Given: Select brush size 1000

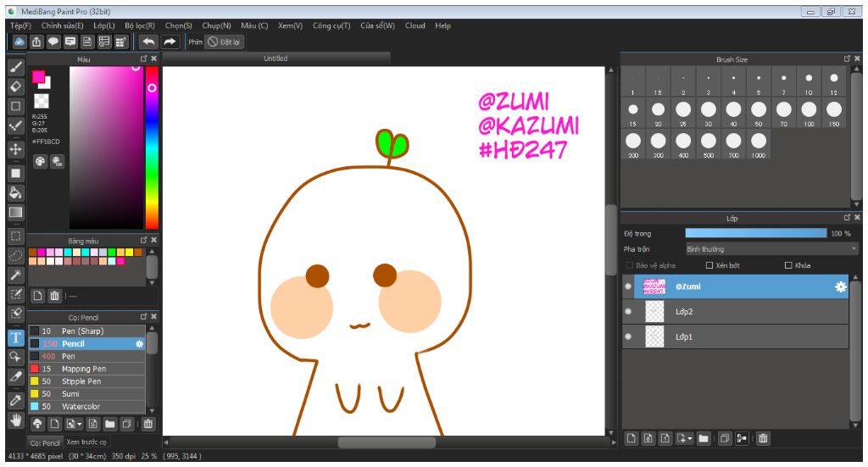Looking at the screenshot, I should point(759,145).
